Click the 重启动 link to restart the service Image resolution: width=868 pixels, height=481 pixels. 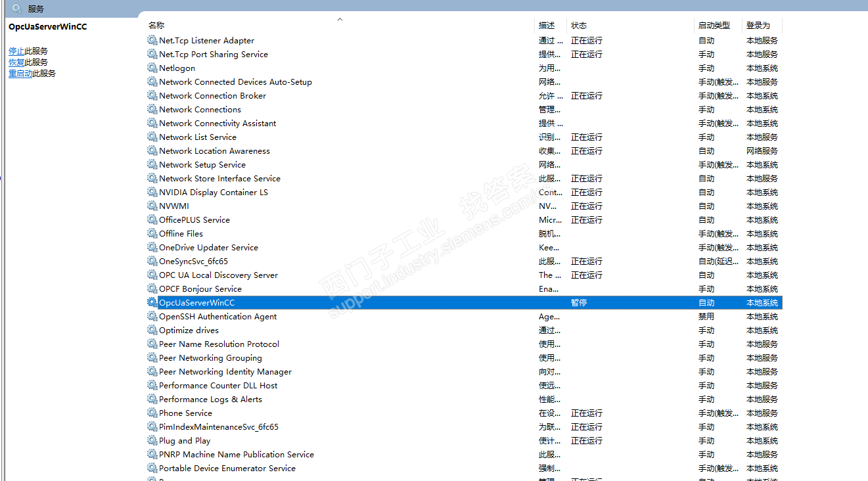(20, 74)
